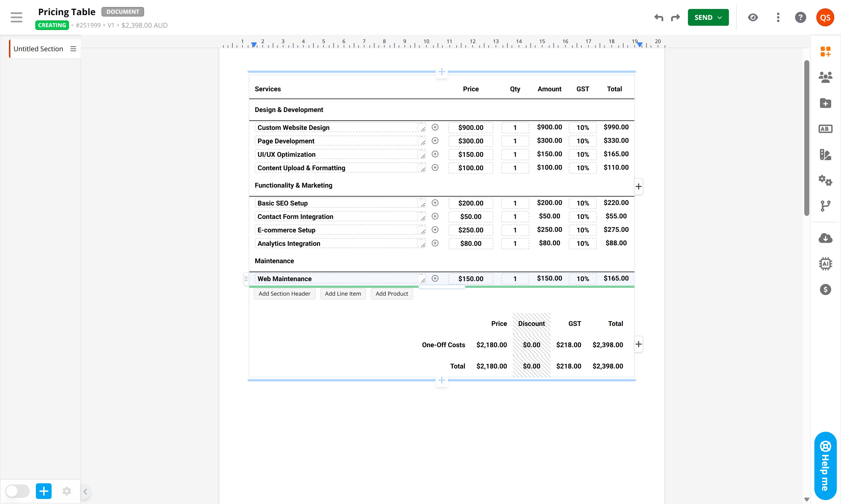
Task: Open the content blocks icon in right sidebar
Action: click(x=825, y=52)
